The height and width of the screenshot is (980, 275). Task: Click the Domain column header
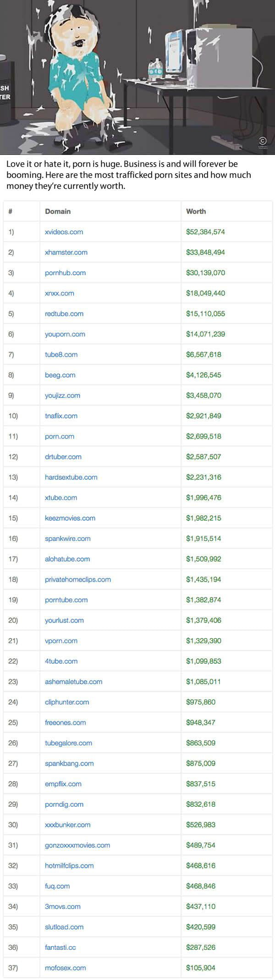[58, 211]
